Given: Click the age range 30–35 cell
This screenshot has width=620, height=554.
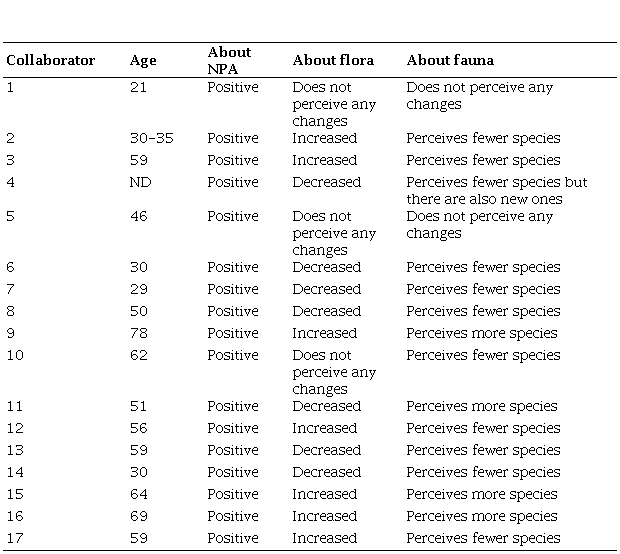Looking at the screenshot, I should pyautogui.click(x=151, y=138).
